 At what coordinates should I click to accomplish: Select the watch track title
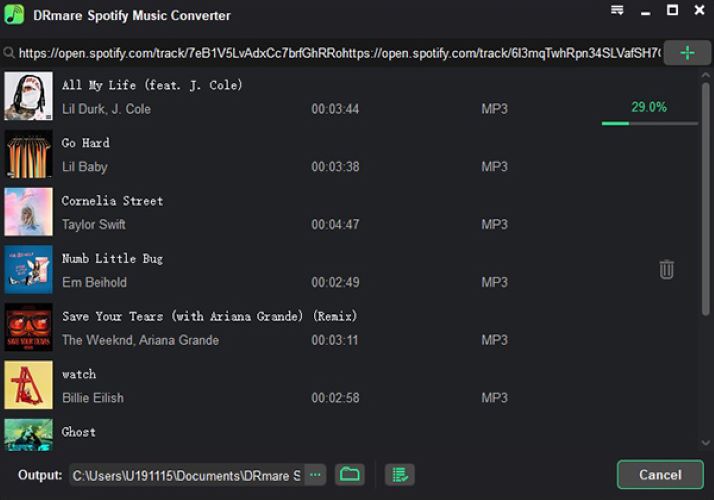tap(79, 374)
